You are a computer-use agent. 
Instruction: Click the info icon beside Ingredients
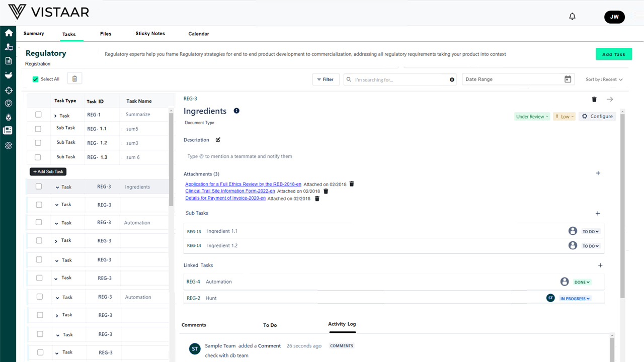point(236,111)
